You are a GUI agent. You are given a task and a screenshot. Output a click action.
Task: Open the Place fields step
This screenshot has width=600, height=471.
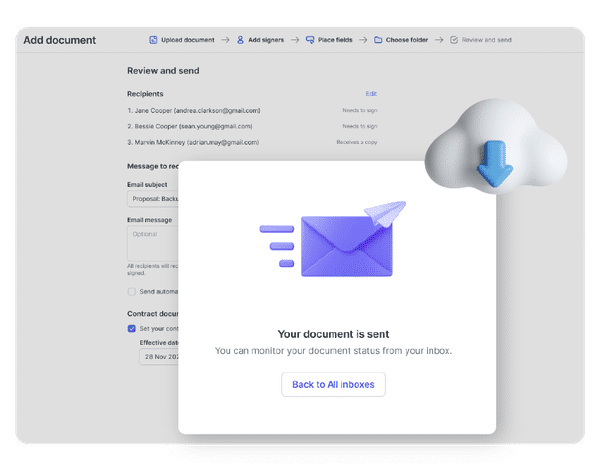pos(340,40)
